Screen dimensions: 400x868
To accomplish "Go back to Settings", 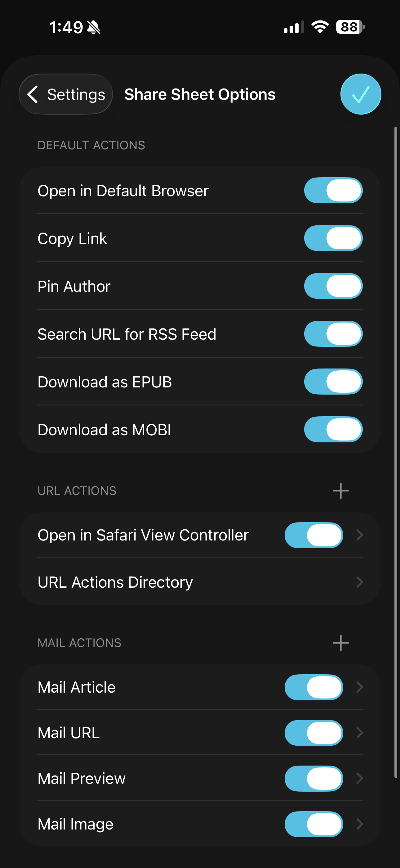I will [66, 94].
